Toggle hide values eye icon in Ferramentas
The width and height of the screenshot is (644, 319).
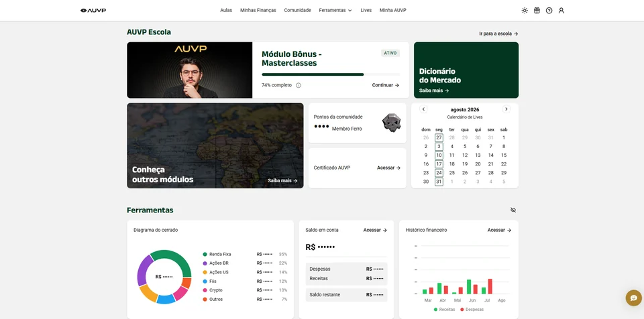click(513, 210)
